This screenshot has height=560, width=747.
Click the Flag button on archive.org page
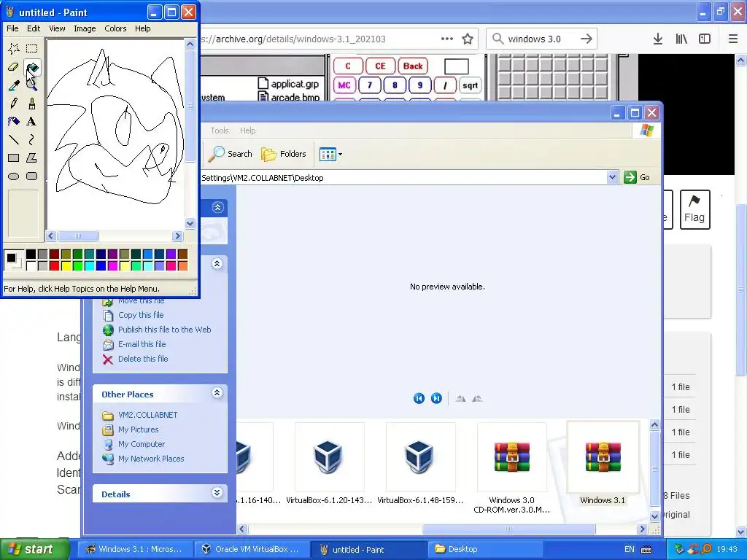[x=694, y=209]
